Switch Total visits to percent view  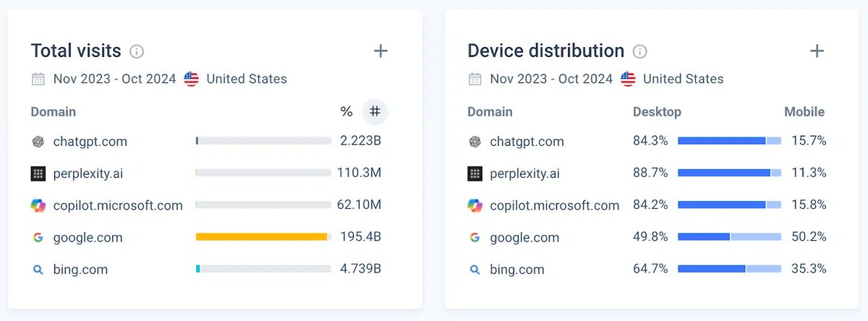point(346,111)
